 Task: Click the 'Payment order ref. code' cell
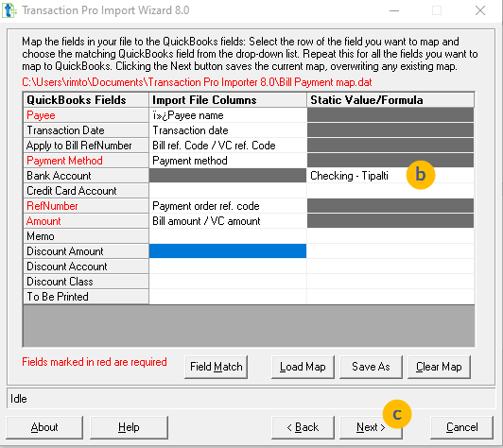coord(228,205)
